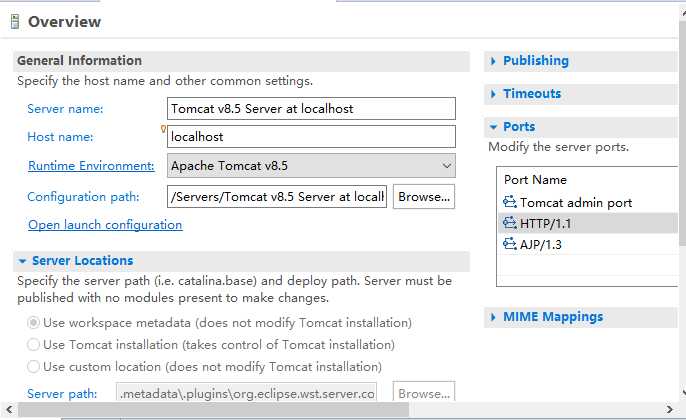Image resolution: width=686 pixels, height=420 pixels.
Task: Click Browse next to Server path
Action: point(424,392)
